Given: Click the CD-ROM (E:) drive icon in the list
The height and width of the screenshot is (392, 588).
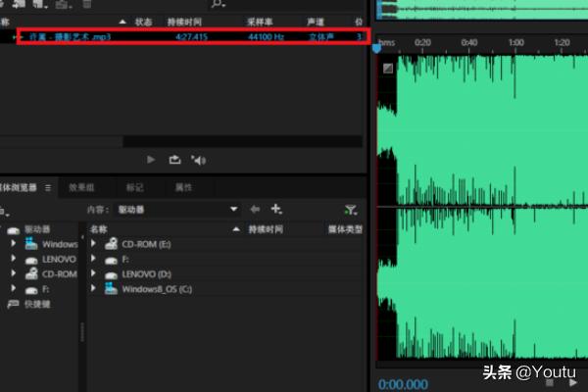Looking at the screenshot, I should click(x=111, y=244).
